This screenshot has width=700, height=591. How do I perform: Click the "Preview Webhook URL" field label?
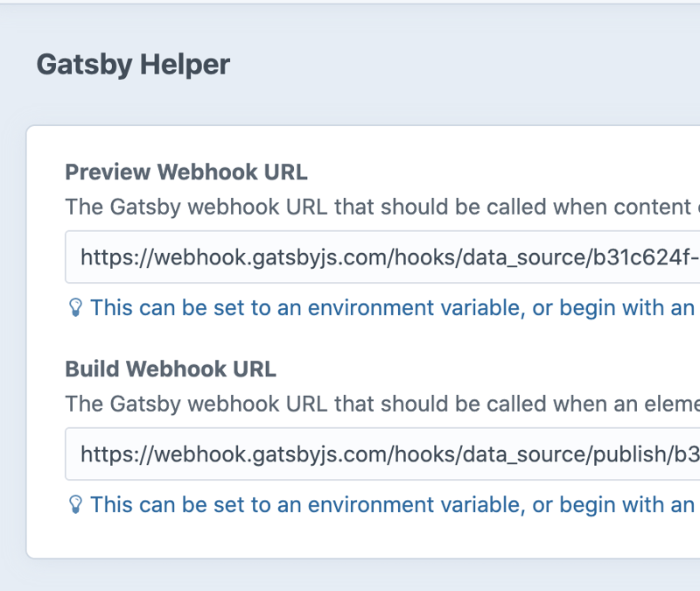tap(186, 172)
